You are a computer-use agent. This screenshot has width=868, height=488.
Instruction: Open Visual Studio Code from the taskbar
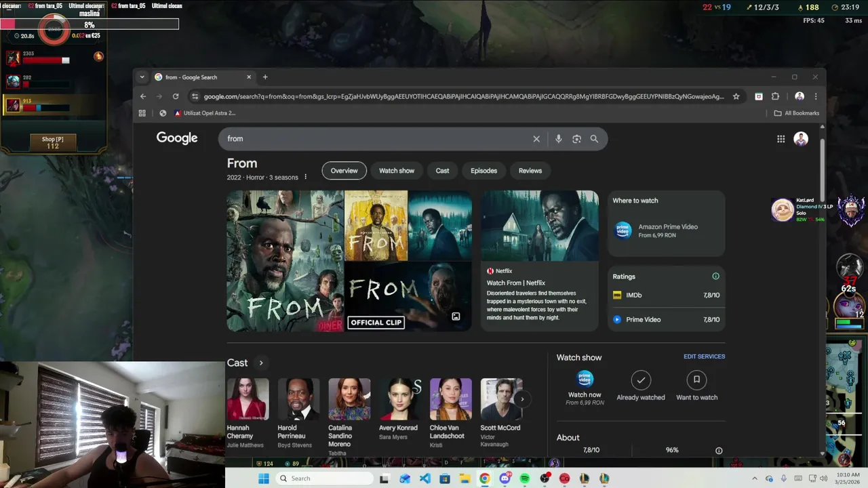[x=425, y=479]
